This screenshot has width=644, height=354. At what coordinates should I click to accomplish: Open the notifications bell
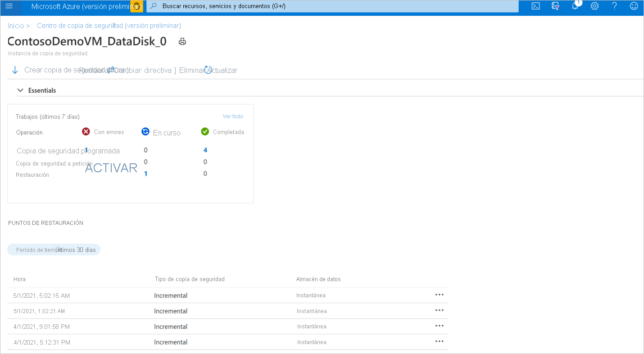[575, 6]
